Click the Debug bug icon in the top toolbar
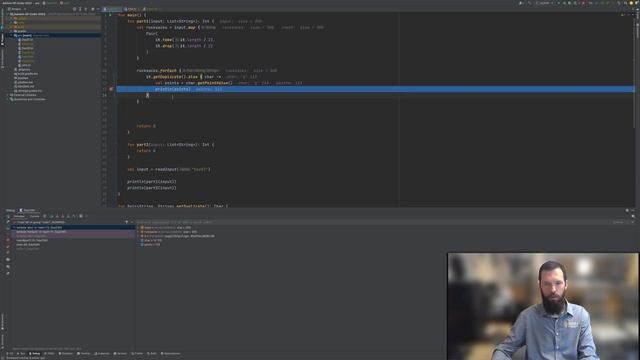 564,3
